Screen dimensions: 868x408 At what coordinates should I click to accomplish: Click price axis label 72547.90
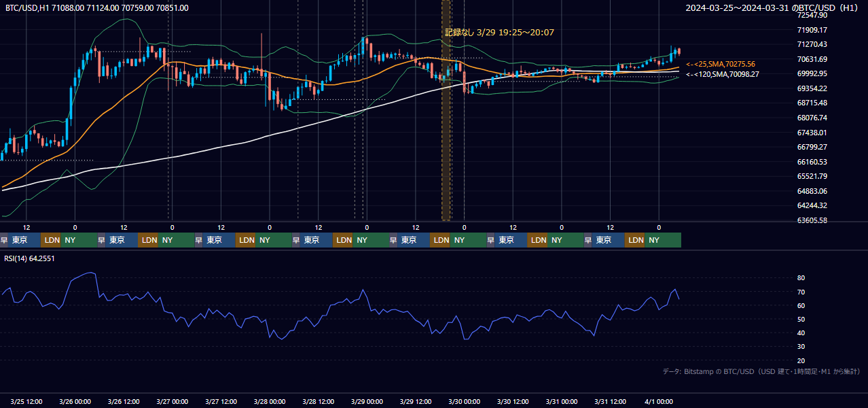click(812, 15)
